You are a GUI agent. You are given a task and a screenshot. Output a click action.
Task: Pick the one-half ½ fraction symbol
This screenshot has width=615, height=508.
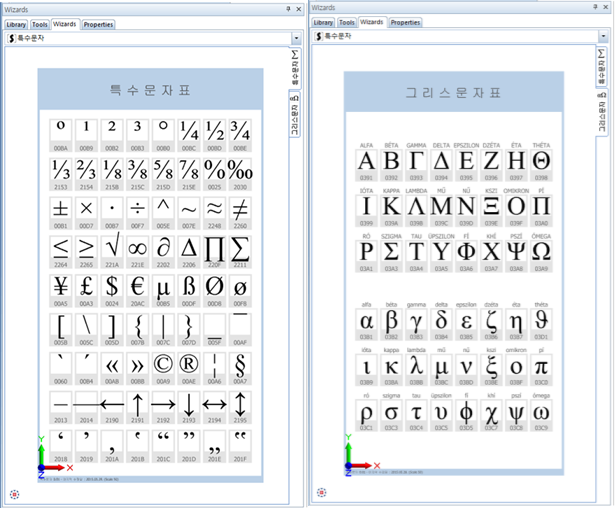click(x=215, y=129)
